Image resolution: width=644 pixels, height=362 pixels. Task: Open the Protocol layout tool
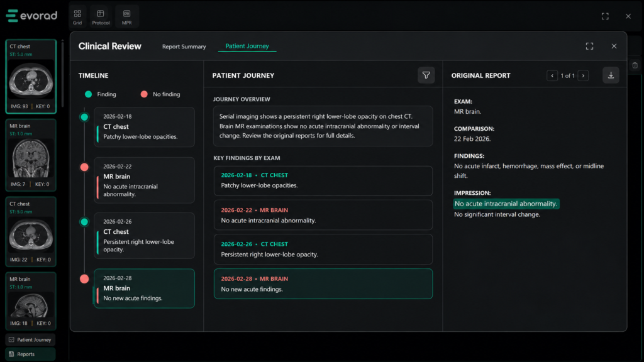click(101, 17)
